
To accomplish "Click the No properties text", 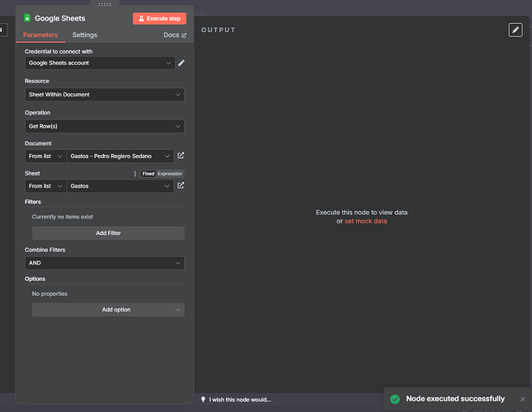I will point(49,293).
